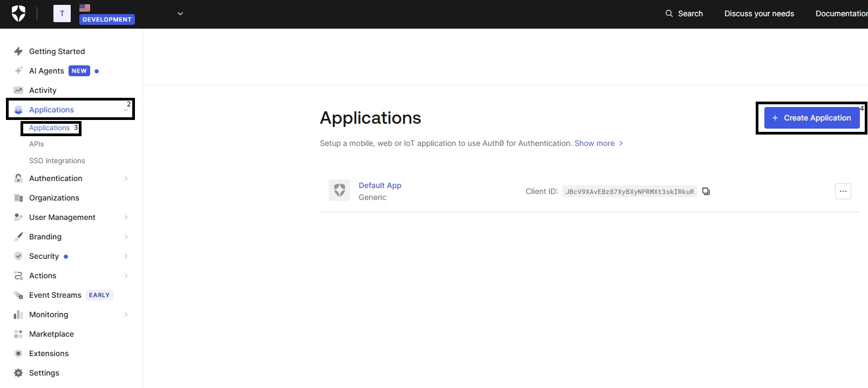Open the tenant switcher dropdown arrow
This screenshot has height=388, width=868.
click(x=180, y=14)
